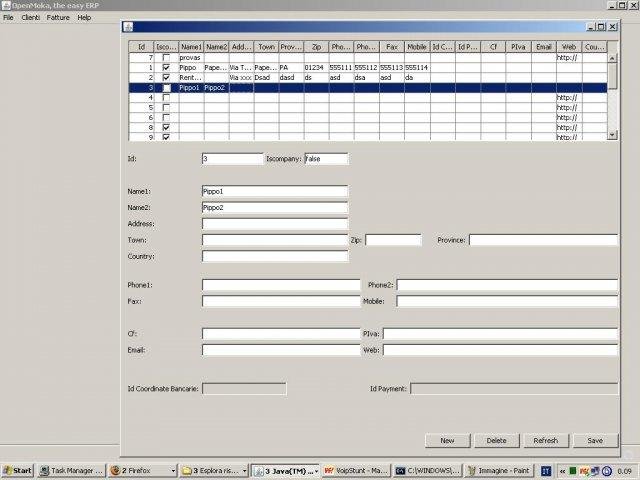The width and height of the screenshot is (640, 480).
Task: Switch to the Firefox taskbar group
Action: tap(138, 471)
